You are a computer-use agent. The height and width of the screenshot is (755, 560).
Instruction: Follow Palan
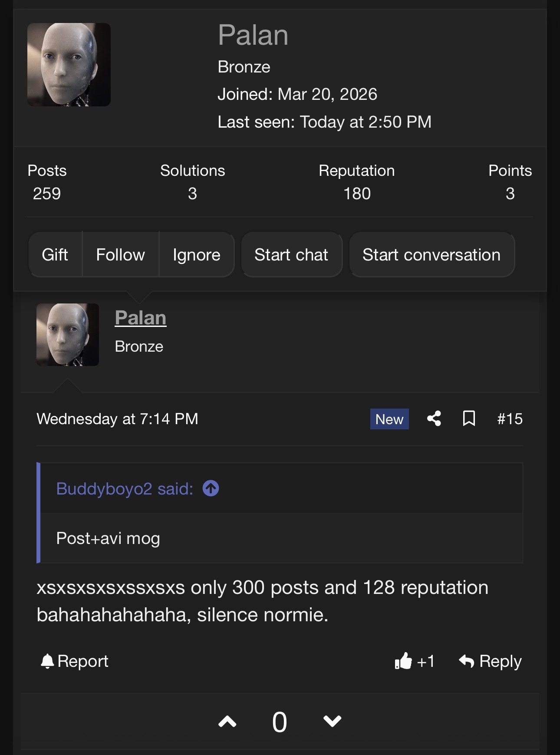click(x=120, y=254)
